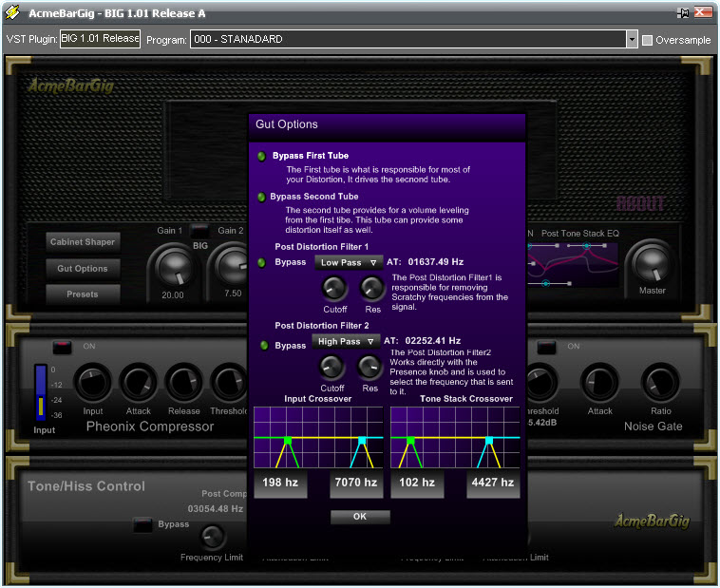Toggle the Pheonix Compressor ON switch
Screen dimensions: 720x588
coord(62,347)
